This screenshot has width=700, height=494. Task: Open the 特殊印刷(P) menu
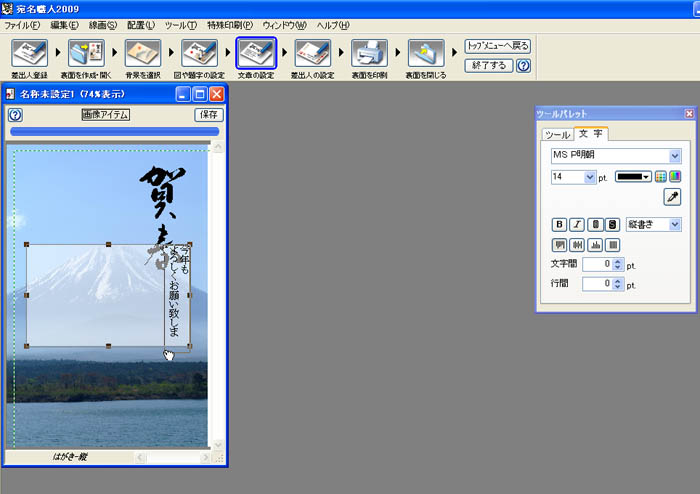tap(230, 24)
